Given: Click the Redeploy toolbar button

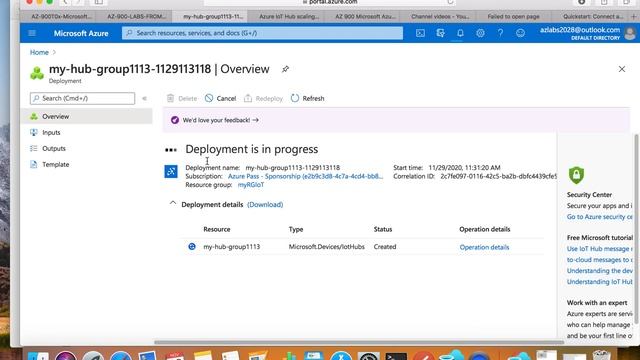Looking at the screenshot, I should [x=263, y=98].
